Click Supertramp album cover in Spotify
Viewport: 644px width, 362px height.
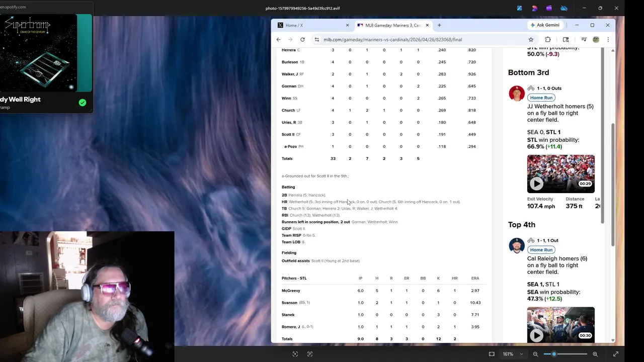pos(39,53)
